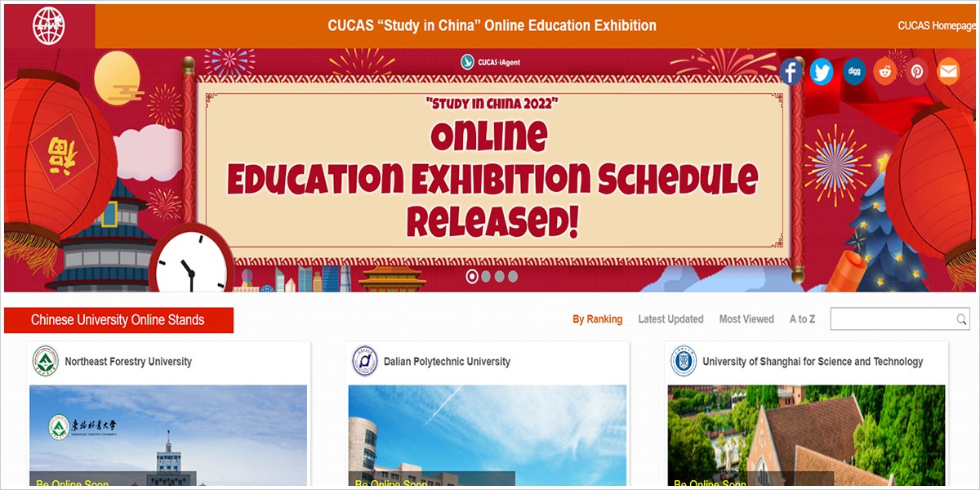
Task: Share on Facebook
Action: coord(791,72)
